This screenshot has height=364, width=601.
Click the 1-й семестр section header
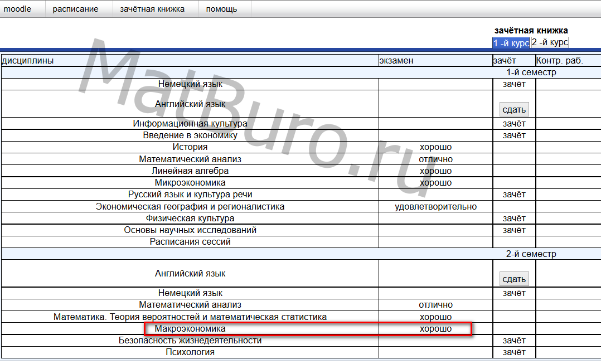[x=531, y=72]
